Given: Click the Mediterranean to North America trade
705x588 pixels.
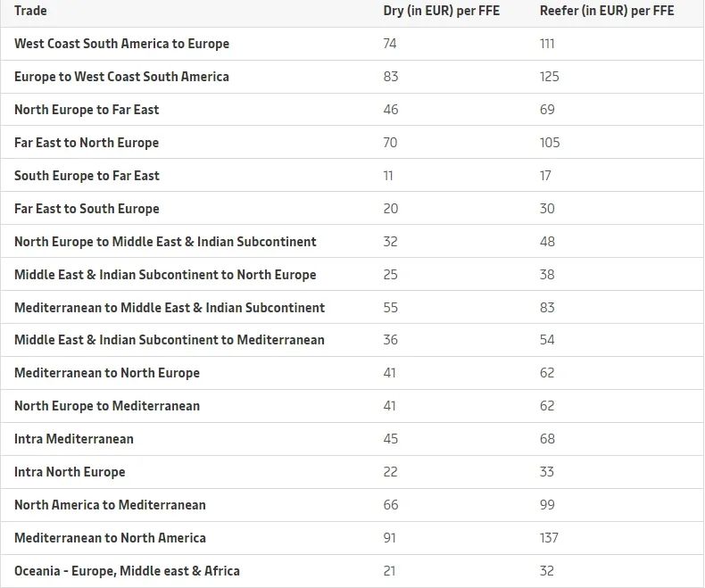Looking at the screenshot, I should coord(110,538).
